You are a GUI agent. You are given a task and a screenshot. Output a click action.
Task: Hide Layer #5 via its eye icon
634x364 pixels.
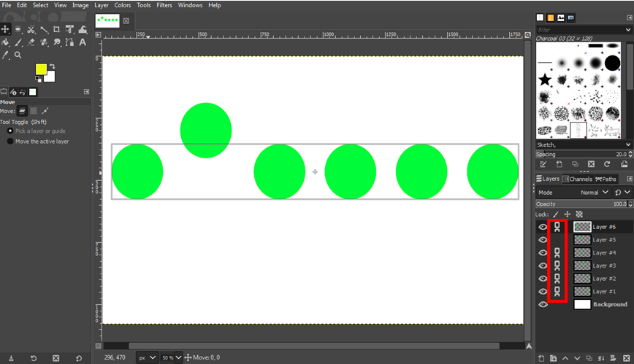(x=543, y=240)
